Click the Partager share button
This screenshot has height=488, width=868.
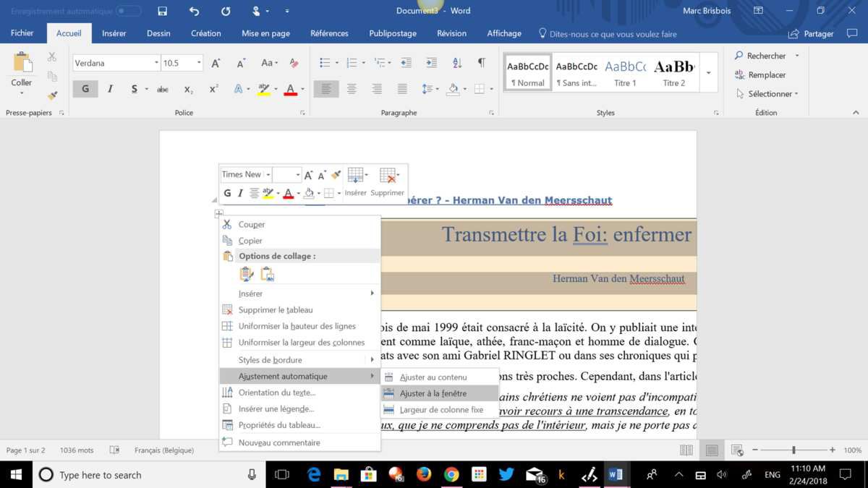[811, 33]
